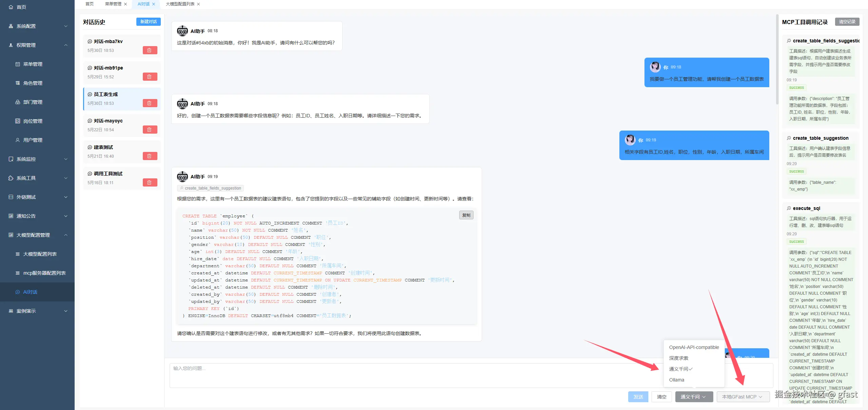This screenshot has width=868, height=410.
Task: Pick 深度求索 in the model popup
Action: [678, 358]
